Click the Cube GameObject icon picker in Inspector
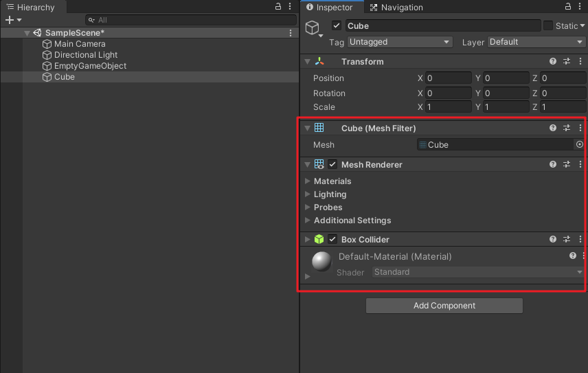 (x=313, y=28)
